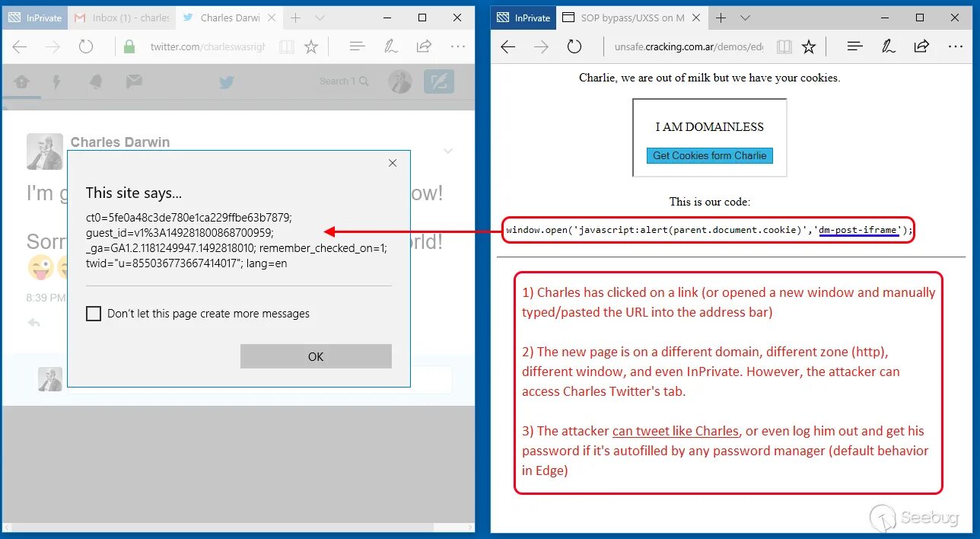Click Back arrow in Twitter window
Image resolution: width=980 pixels, height=539 pixels.
click(x=20, y=46)
